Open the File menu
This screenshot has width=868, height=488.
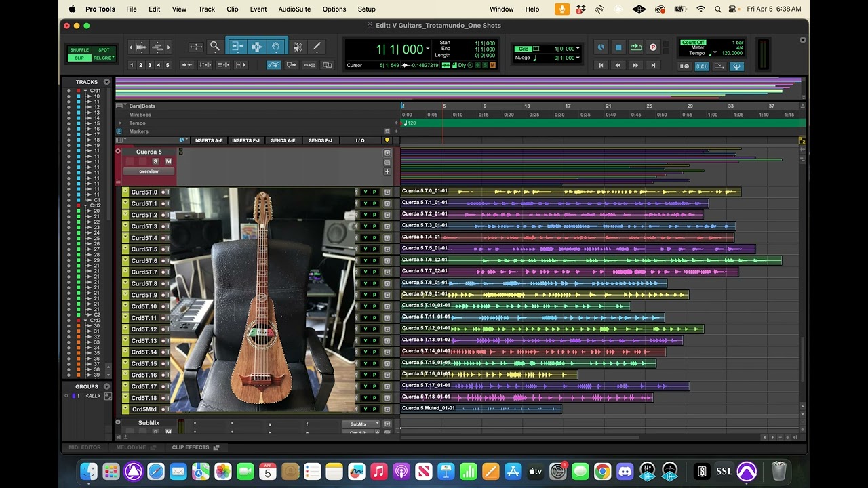(x=132, y=9)
